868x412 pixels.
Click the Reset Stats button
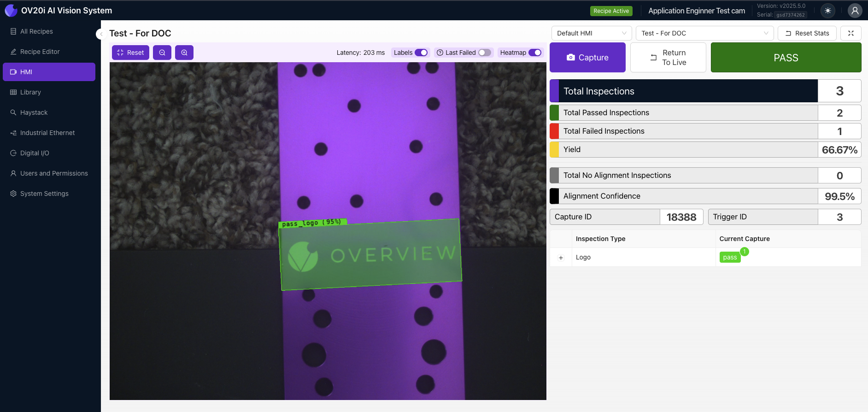pyautogui.click(x=807, y=33)
